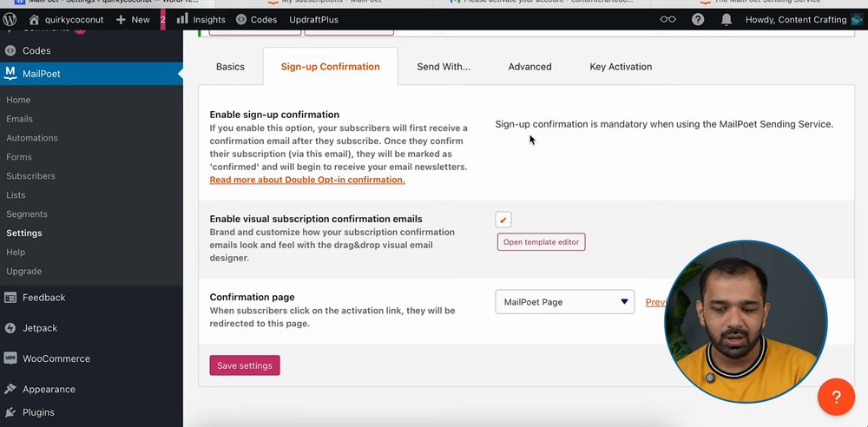Click the WordPress logo icon
Image resolution: width=868 pixels, height=427 pixels.
10,19
